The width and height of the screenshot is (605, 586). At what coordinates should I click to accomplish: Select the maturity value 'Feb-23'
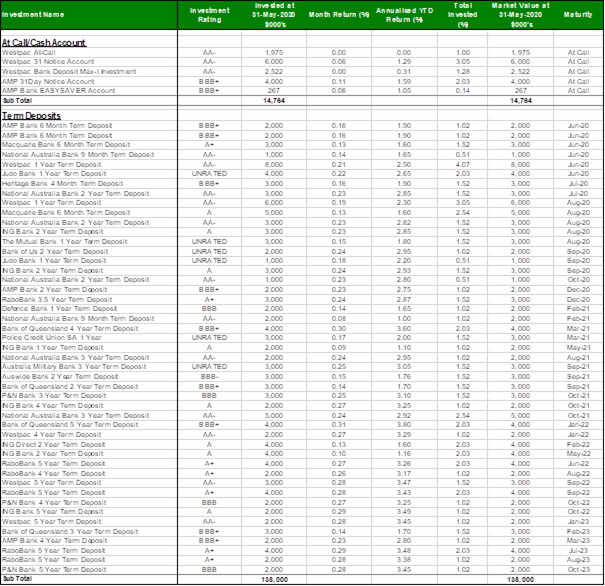coord(578,532)
